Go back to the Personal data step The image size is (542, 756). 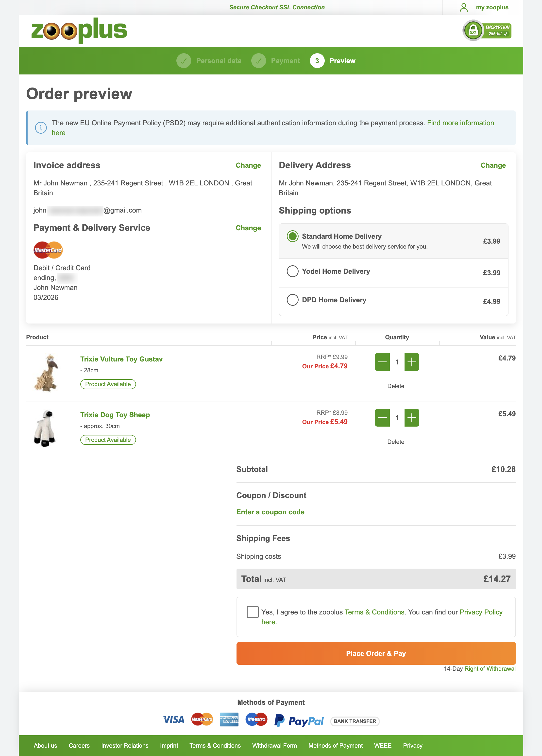pos(219,61)
